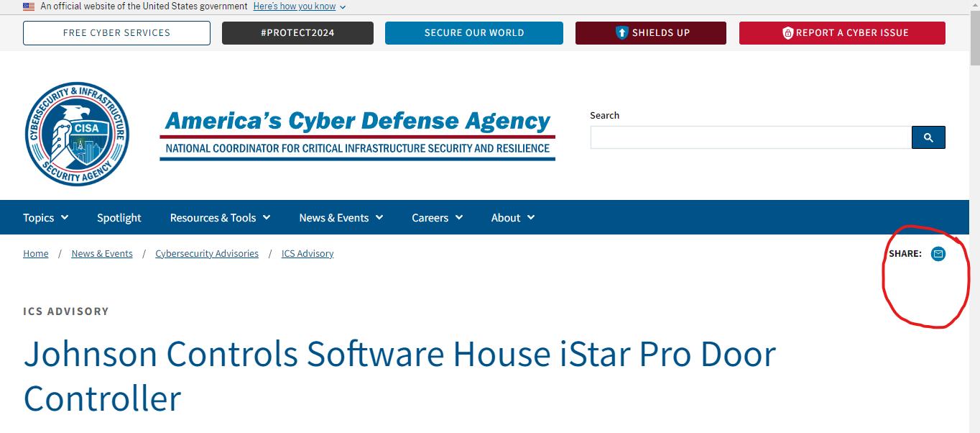This screenshot has height=433, width=980.
Task: Click the circled email share icon
Action: pos(938,254)
